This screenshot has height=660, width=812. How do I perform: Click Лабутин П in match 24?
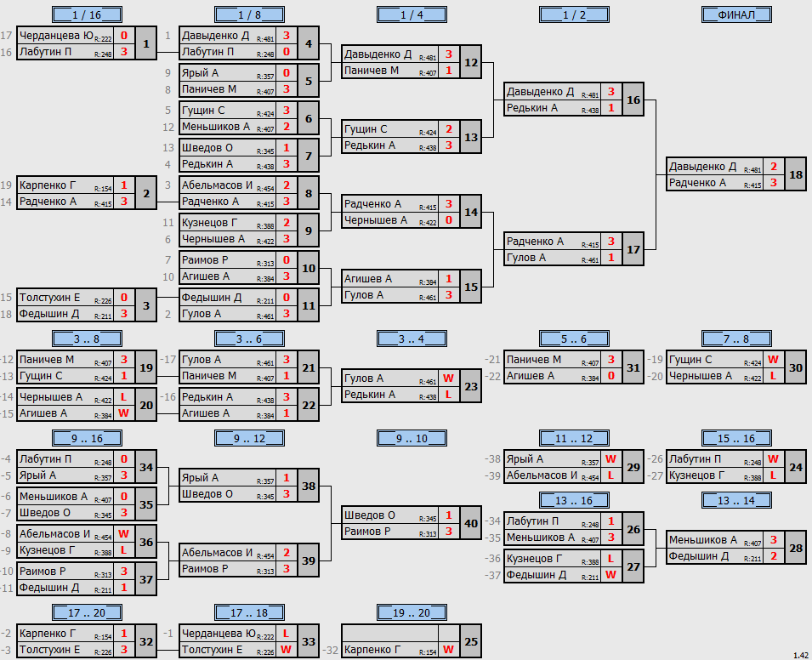coord(695,459)
